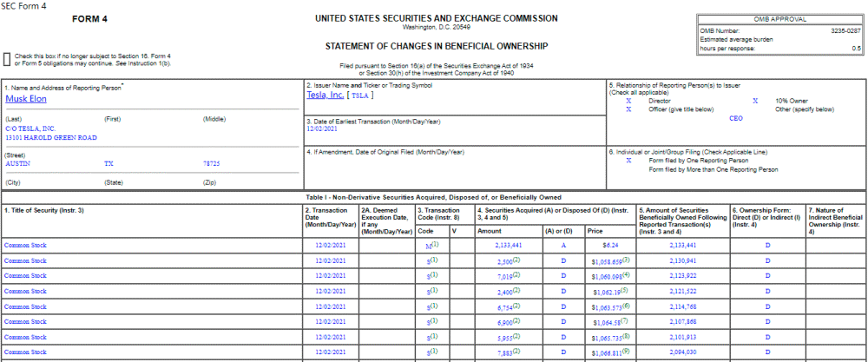Click the amount 2,400 cell
The width and height of the screenshot is (868, 362).
click(507, 291)
